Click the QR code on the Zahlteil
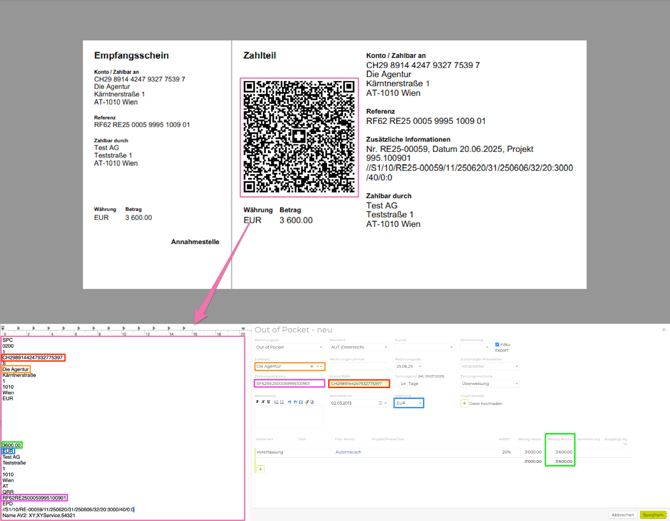 [298, 138]
